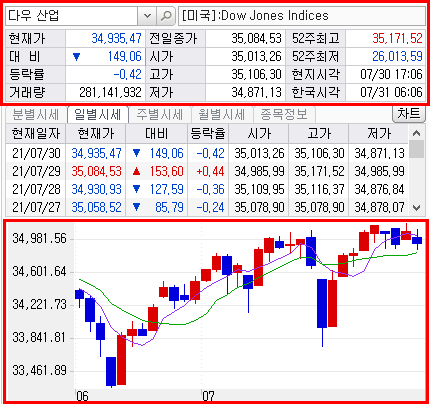This screenshot has height=404, width=430.
Task: Select the 일별시세 tab
Action: pyautogui.click(x=97, y=115)
